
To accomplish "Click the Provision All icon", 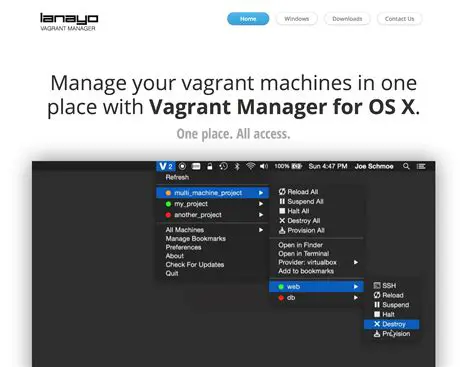I will pos(282,230).
